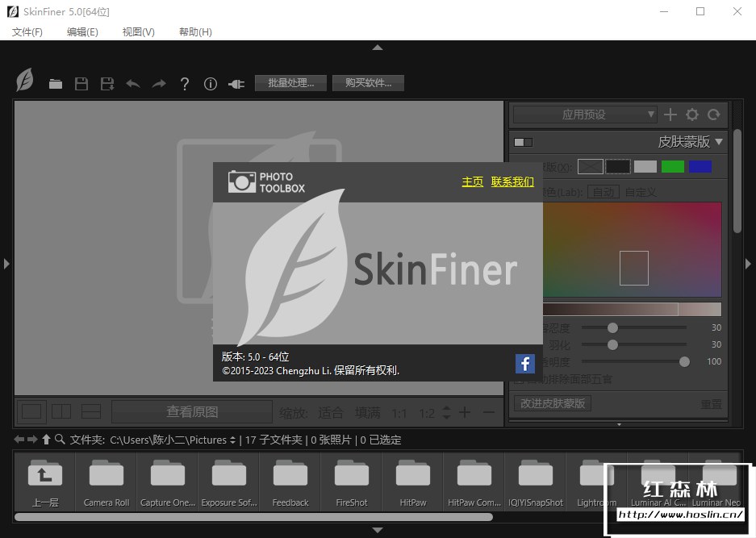The image size is (756, 538).
Task: Click the selection box in the Lab color field
Action: click(634, 268)
